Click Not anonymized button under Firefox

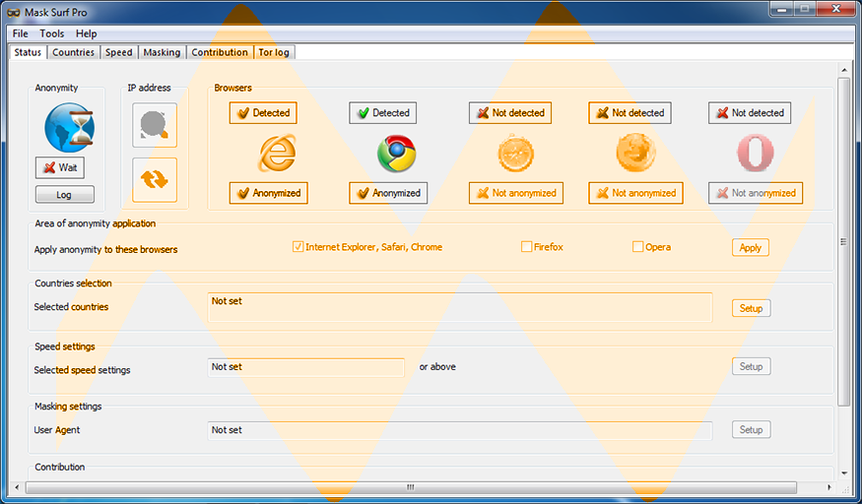click(635, 193)
